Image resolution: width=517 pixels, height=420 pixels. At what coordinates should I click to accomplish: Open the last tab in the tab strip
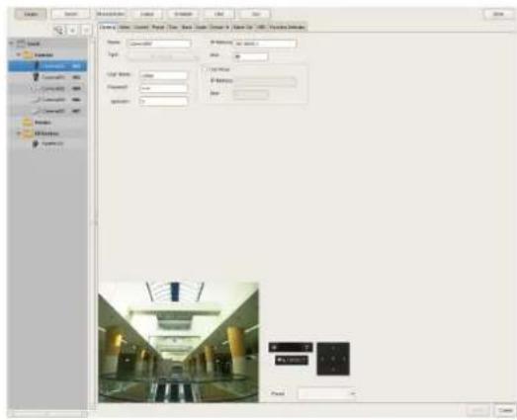pos(287,27)
